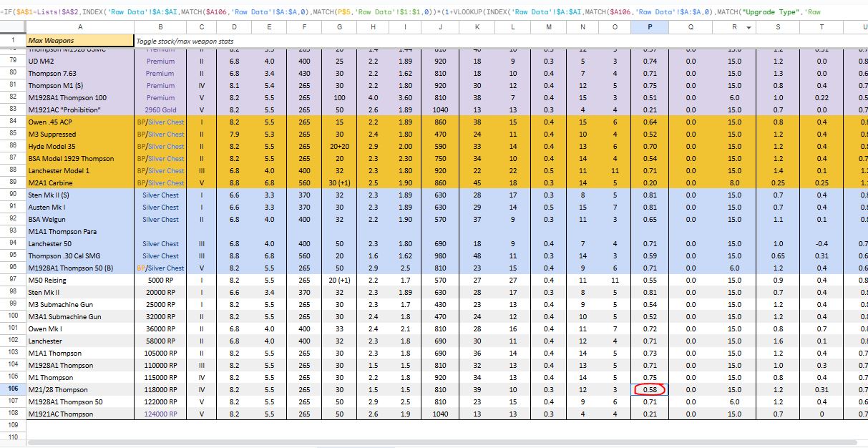Click the 2960 Gold link
868x448 pixels.
[x=160, y=109]
